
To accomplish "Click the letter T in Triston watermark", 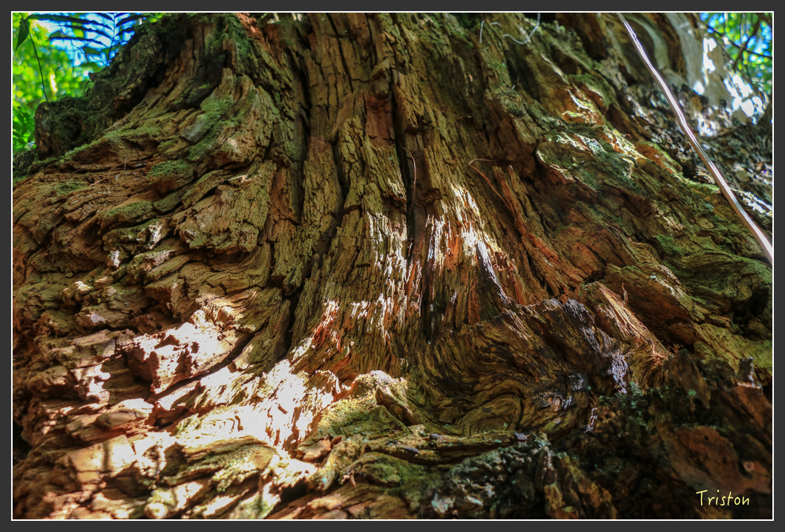I will tap(701, 498).
